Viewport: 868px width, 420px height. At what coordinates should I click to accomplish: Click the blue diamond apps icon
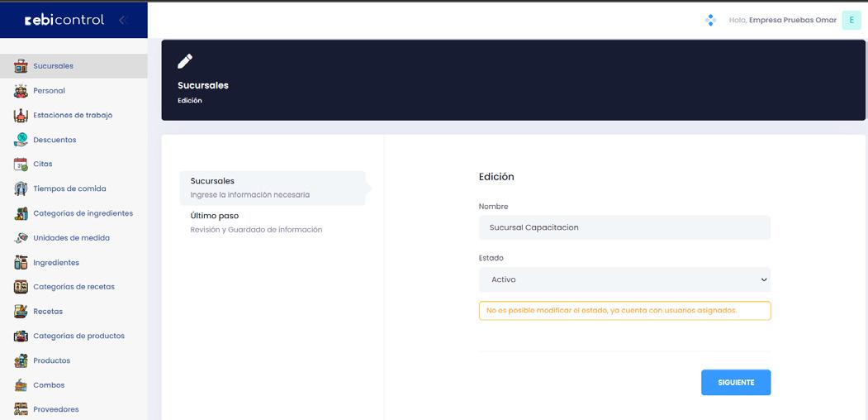pyautogui.click(x=710, y=20)
